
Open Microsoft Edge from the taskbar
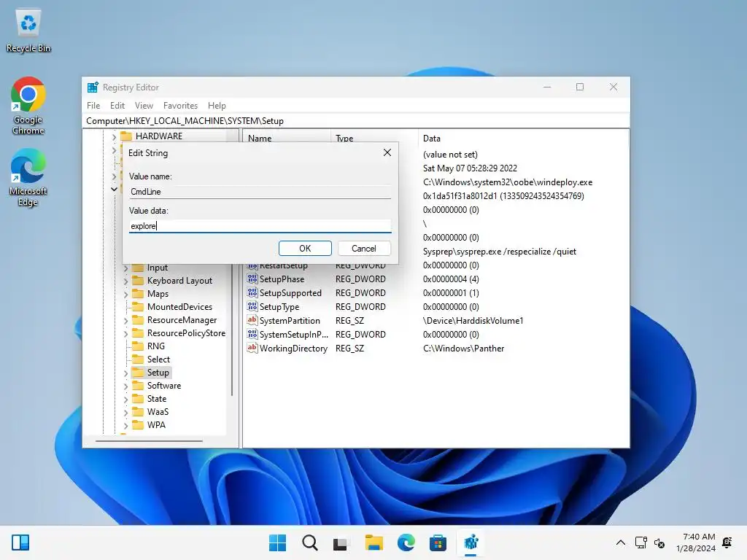coord(406,542)
